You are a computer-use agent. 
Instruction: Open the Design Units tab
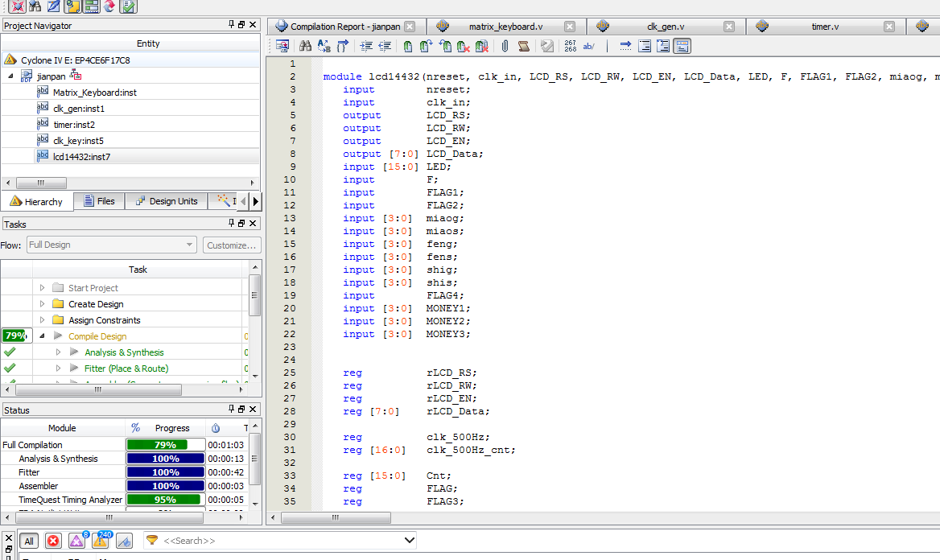pos(166,201)
